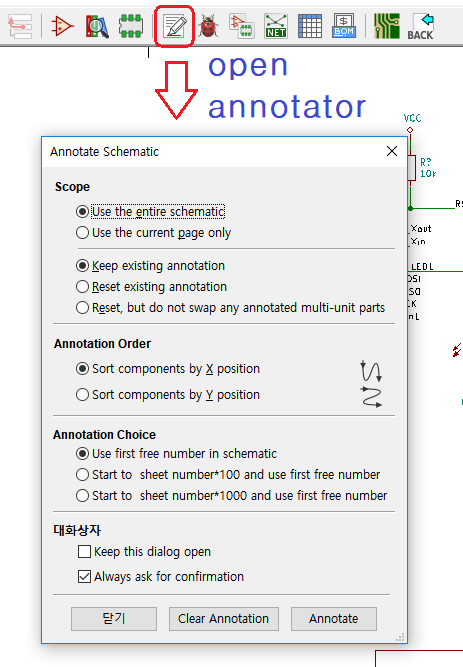
Task: Open the schematic annotator tool icon
Action: pos(174,26)
